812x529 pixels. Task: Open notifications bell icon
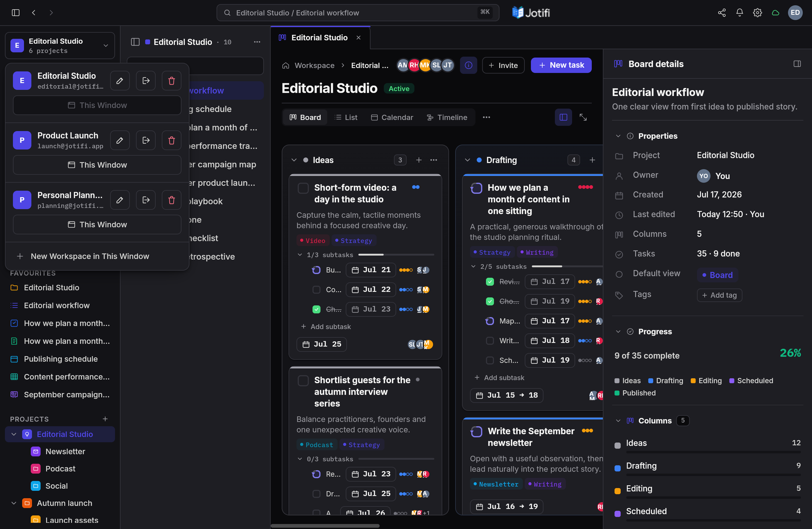coord(739,13)
